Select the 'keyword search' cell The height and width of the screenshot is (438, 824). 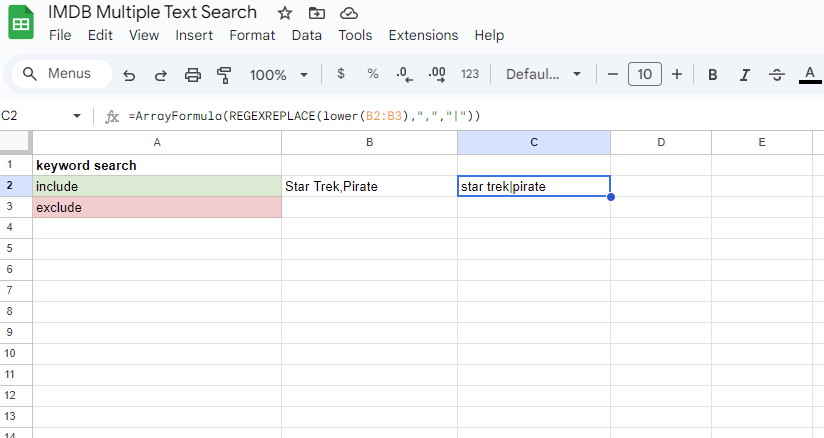point(157,165)
